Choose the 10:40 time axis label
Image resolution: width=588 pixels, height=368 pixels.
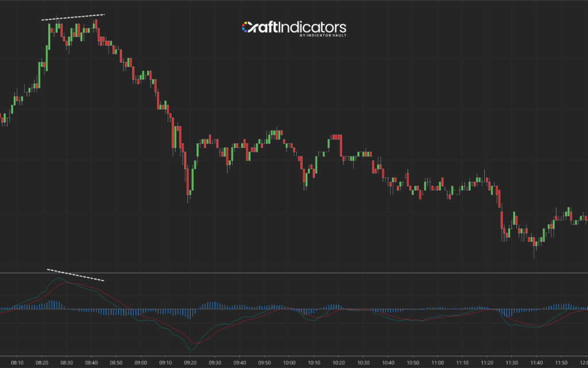(388, 363)
